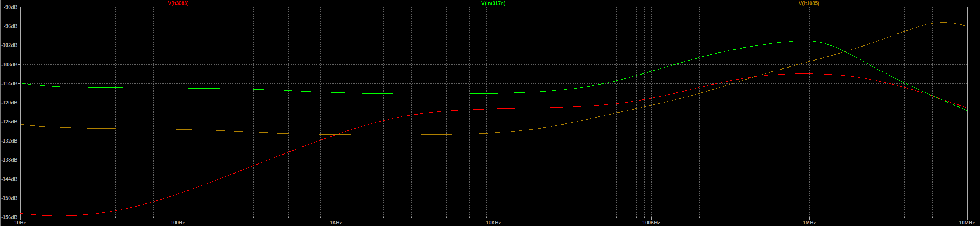Select the green V(lm317n) trace label
980x226 pixels.
tap(493, 3)
